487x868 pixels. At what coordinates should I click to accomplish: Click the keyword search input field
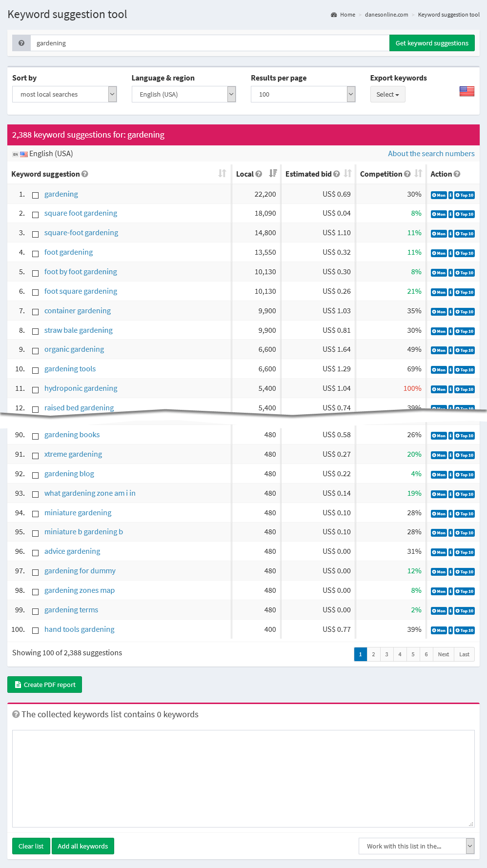tap(210, 43)
